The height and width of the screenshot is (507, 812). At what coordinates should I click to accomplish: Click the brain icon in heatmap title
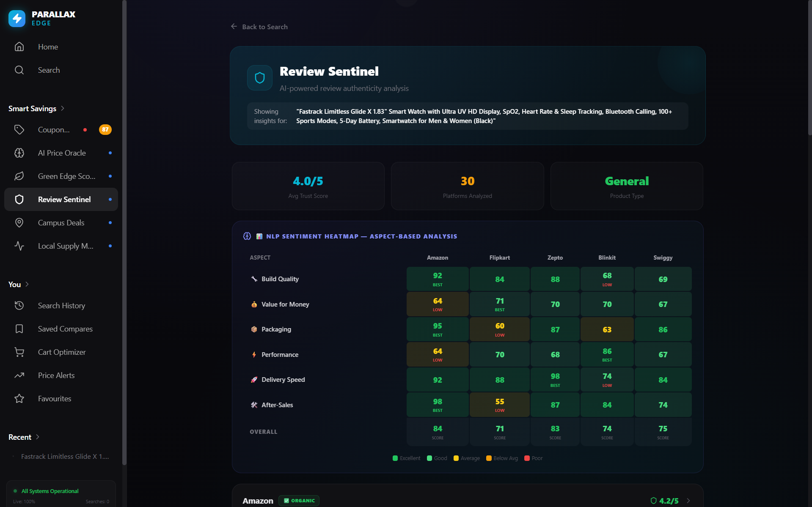pos(247,236)
